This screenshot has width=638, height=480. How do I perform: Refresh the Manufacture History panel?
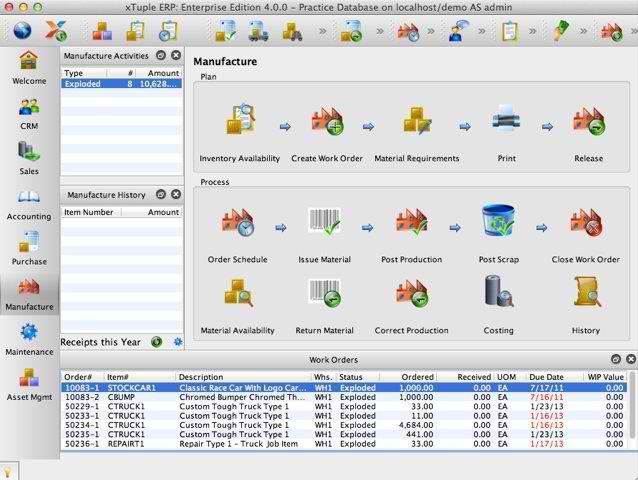pyautogui.click(x=161, y=194)
